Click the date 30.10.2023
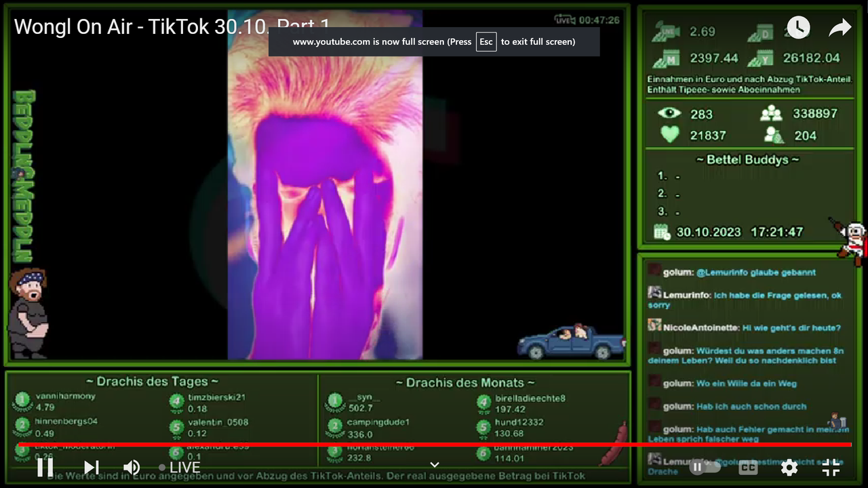This screenshot has width=868, height=488. point(709,232)
